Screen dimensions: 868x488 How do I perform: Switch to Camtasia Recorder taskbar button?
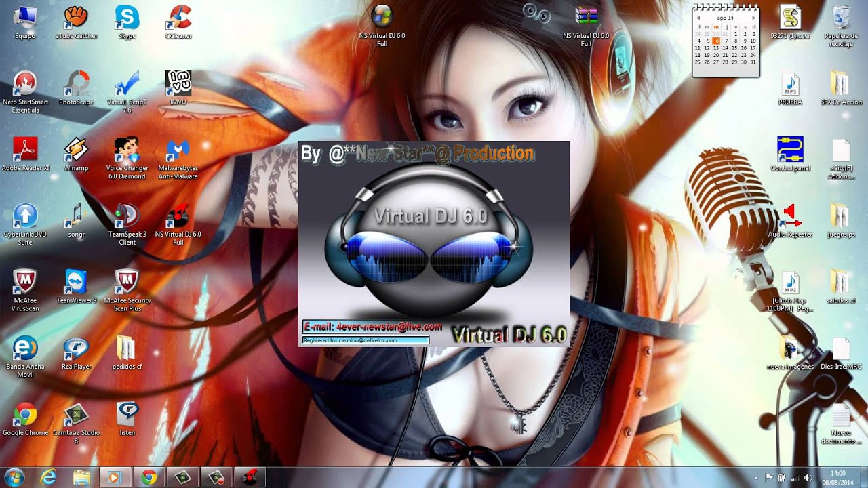(x=216, y=477)
